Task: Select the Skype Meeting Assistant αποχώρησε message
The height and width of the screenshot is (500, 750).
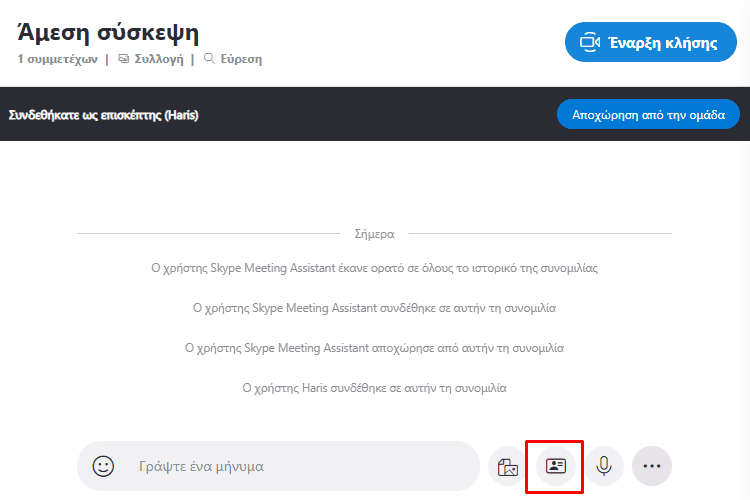Action: pyautogui.click(x=374, y=348)
